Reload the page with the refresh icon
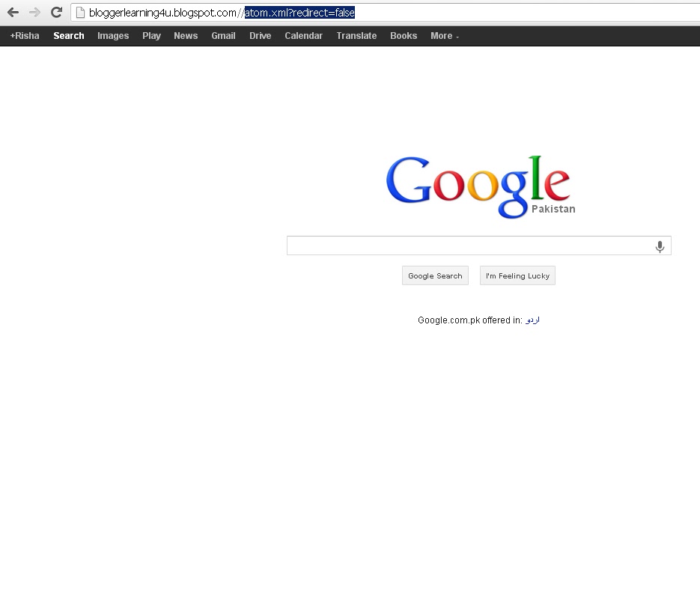This screenshot has width=700, height=616. click(x=56, y=13)
